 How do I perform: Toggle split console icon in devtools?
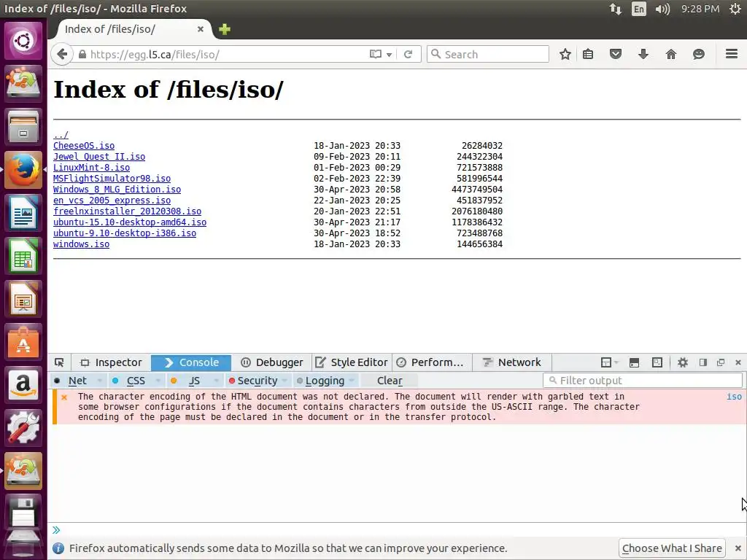point(634,363)
